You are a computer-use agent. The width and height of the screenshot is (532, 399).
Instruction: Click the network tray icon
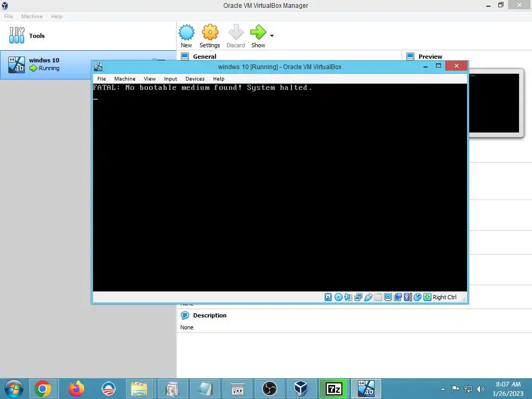pyautogui.click(x=468, y=389)
